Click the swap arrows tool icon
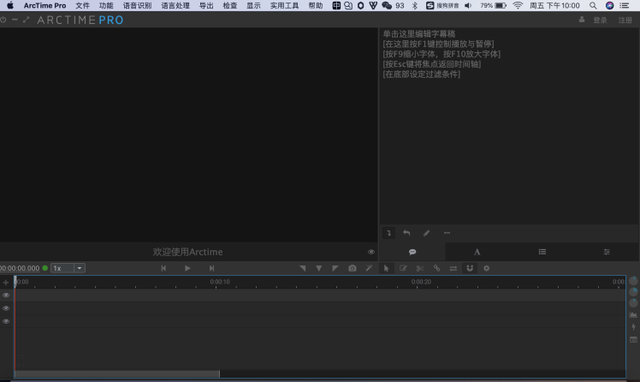This screenshot has height=382, width=640. point(453,268)
